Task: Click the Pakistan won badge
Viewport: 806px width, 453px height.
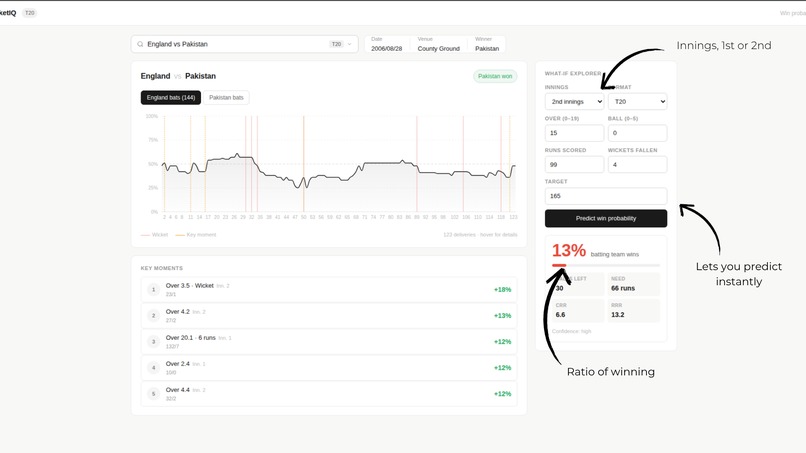Action: pyautogui.click(x=495, y=76)
